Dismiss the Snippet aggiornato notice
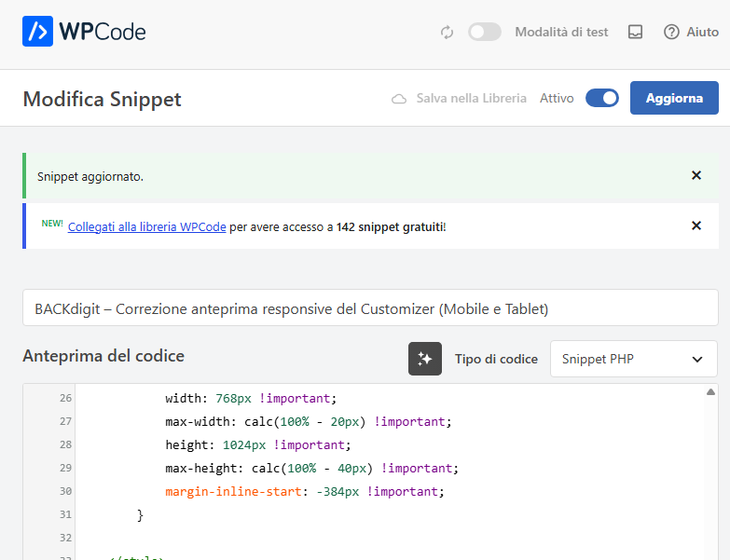This screenshot has width=730, height=560. click(x=696, y=175)
